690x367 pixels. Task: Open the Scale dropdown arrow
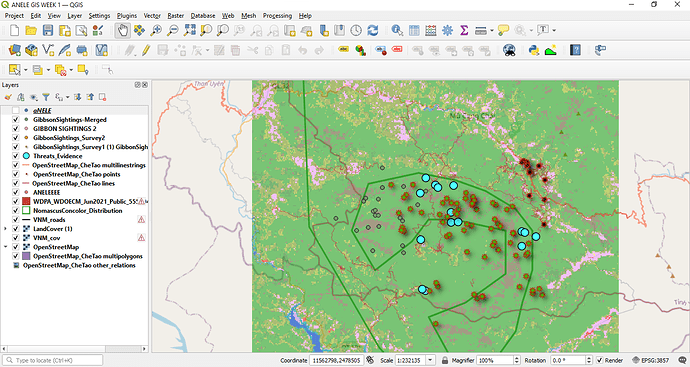click(x=431, y=360)
